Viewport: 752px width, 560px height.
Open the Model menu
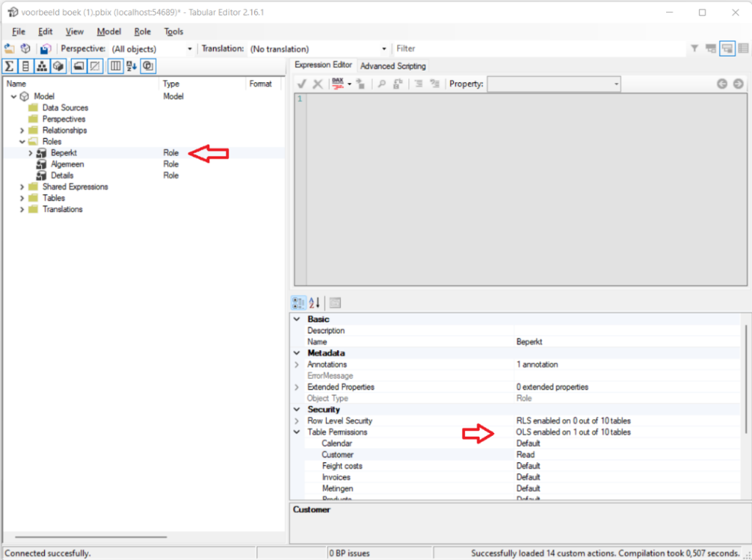click(x=109, y=32)
